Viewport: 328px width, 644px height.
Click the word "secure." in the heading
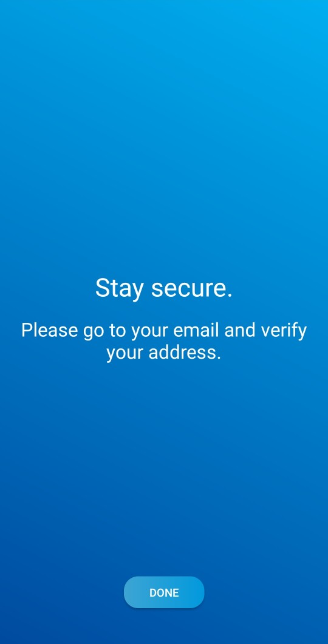[x=192, y=289]
